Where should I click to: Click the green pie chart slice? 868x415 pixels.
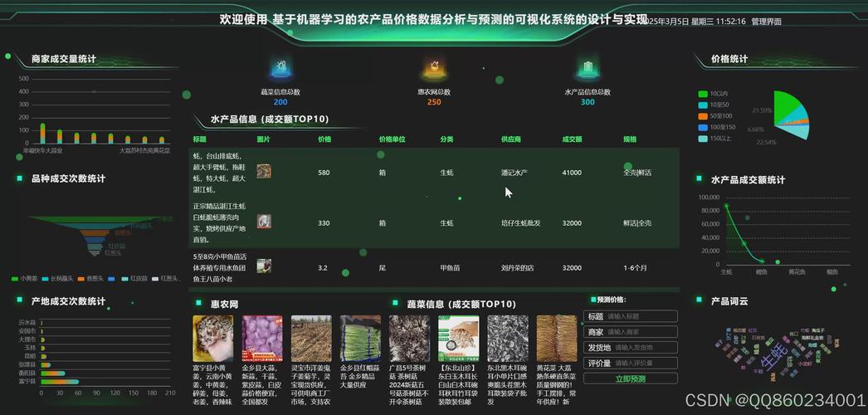787,105
